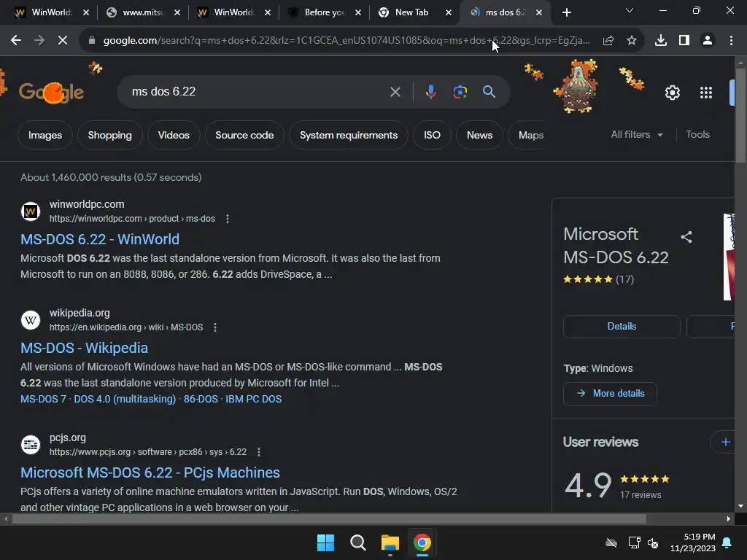Click the More details button
Viewport: 747px width, 560px height.
pos(610,393)
